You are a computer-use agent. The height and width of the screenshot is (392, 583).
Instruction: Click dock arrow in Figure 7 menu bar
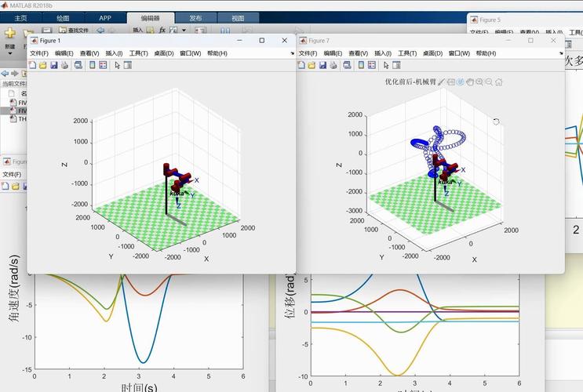pos(561,53)
